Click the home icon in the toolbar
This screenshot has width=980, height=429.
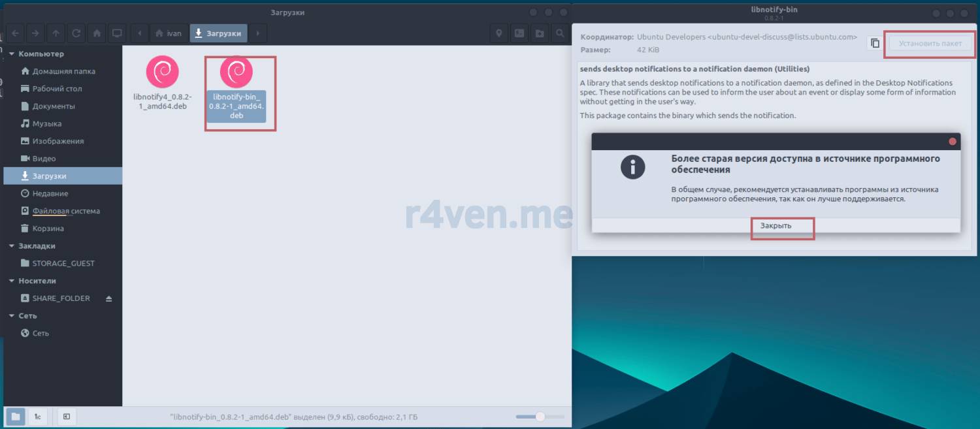tap(97, 33)
